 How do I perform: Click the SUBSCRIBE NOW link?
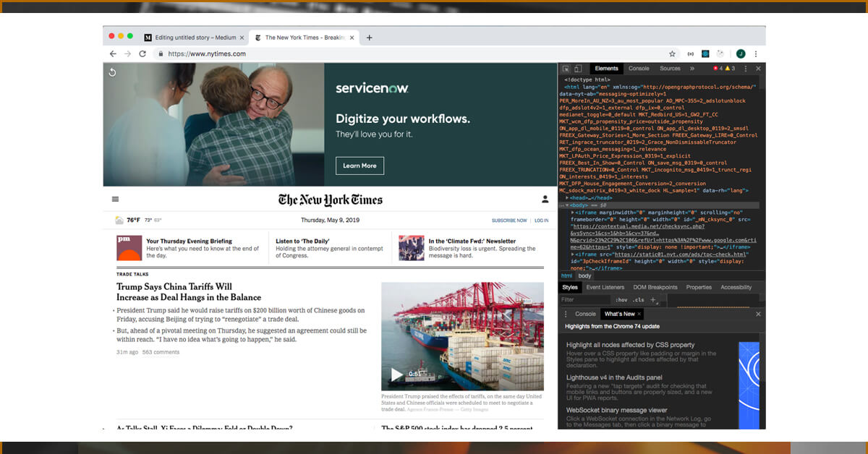(x=509, y=220)
